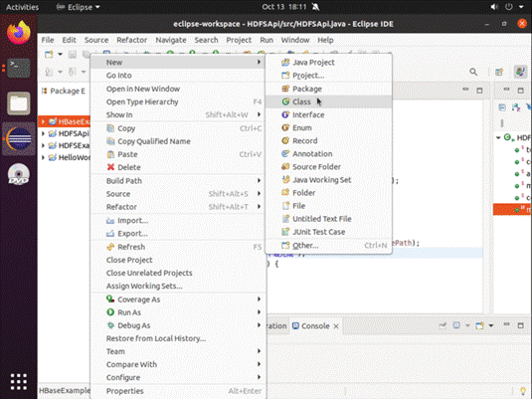
Task: Minimize the Console view panel
Action: [x=506, y=325]
